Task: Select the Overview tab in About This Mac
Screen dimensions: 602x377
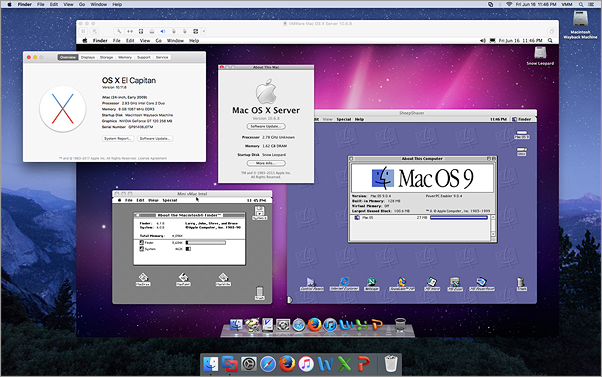Action: click(x=68, y=57)
